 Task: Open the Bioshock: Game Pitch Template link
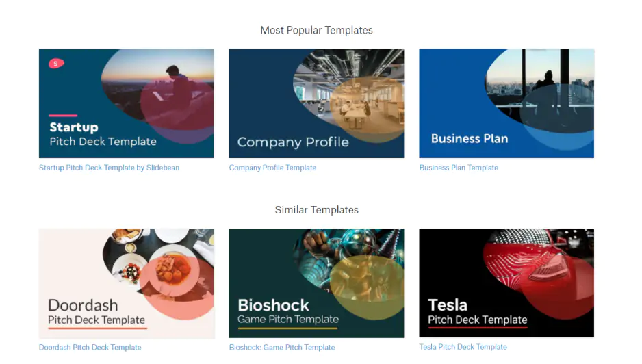(x=282, y=348)
